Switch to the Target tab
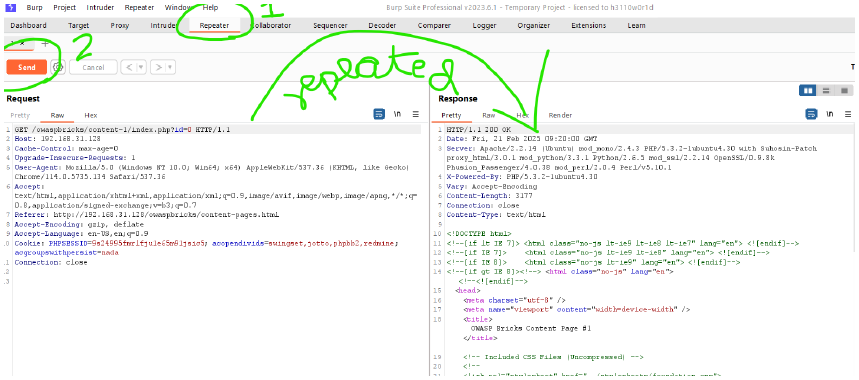 pyautogui.click(x=78, y=26)
